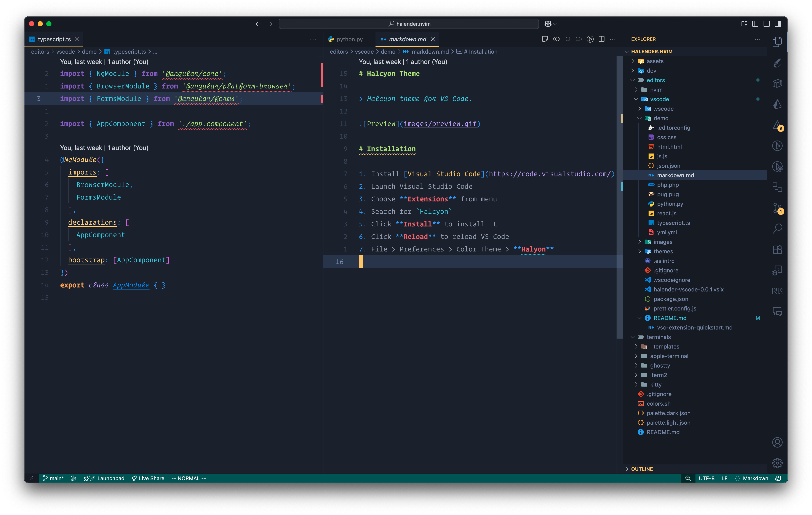Screen dimensions: 812x515
Task: Open the Extensions view icon
Action: [777, 250]
